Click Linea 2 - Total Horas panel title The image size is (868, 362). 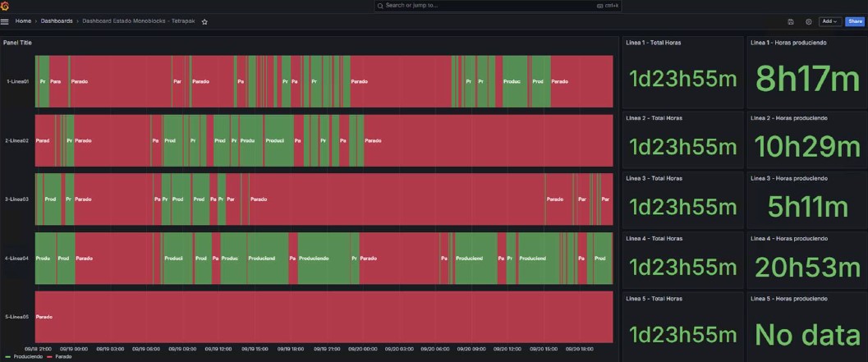coord(654,118)
